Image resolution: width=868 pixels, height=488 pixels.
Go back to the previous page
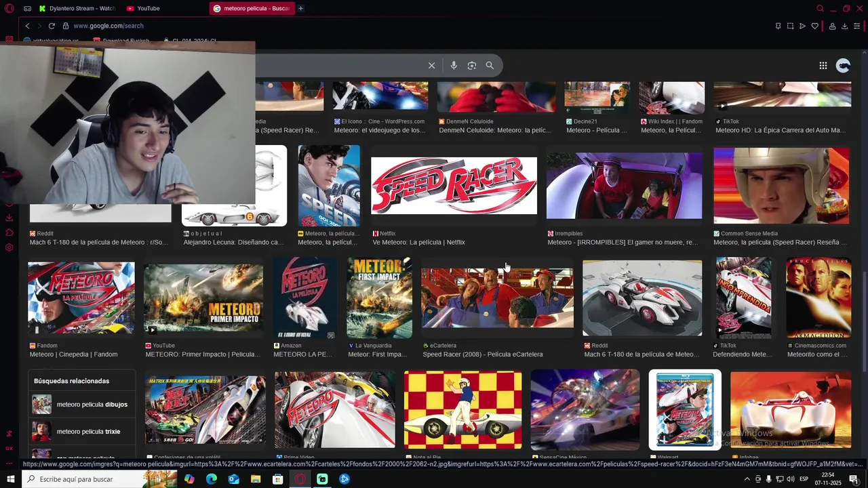click(x=27, y=26)
